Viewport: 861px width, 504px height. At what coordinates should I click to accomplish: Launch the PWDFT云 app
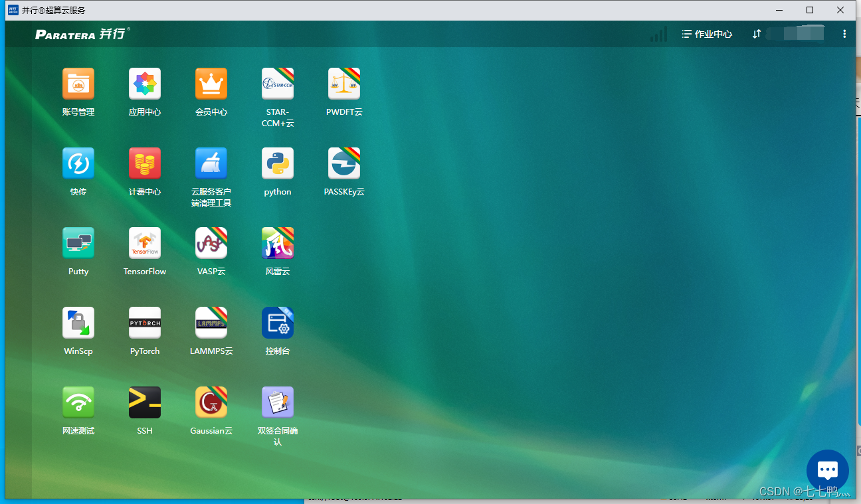pos(344,84)
